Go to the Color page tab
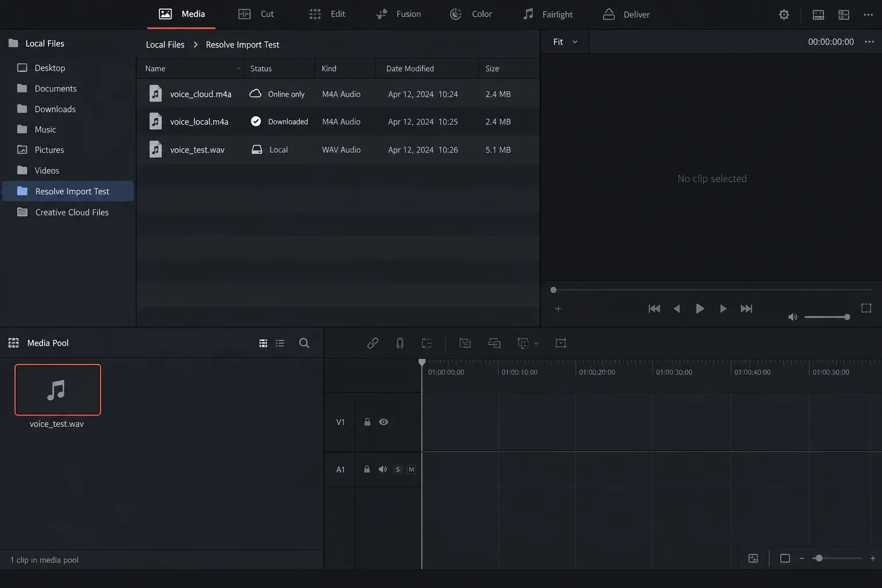 (x=471, y=14)
